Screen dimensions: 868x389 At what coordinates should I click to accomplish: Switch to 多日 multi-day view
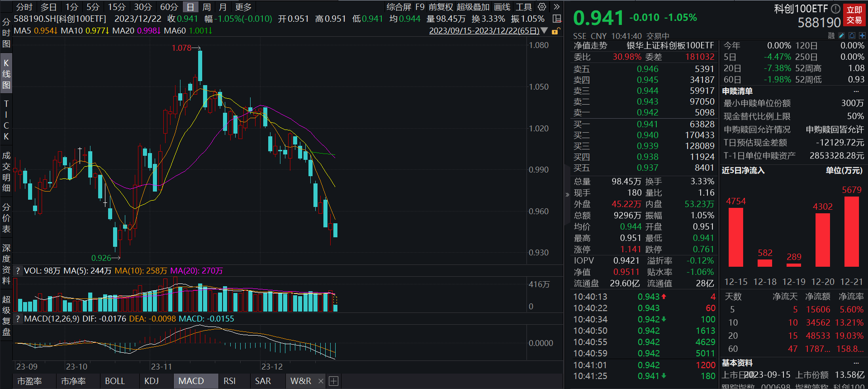pyautogui.click(x=48, y=7)
